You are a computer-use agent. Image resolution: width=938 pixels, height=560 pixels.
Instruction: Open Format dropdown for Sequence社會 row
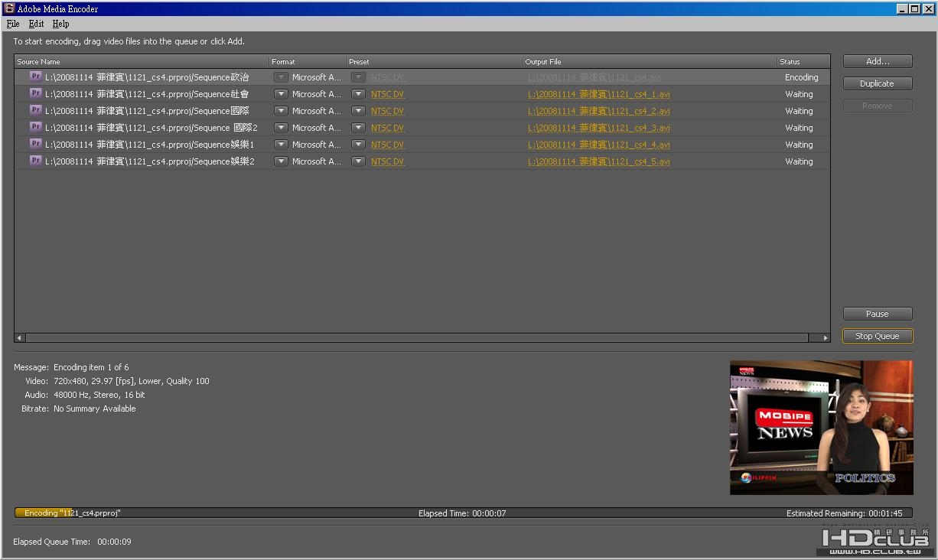(x=281, y=94)
